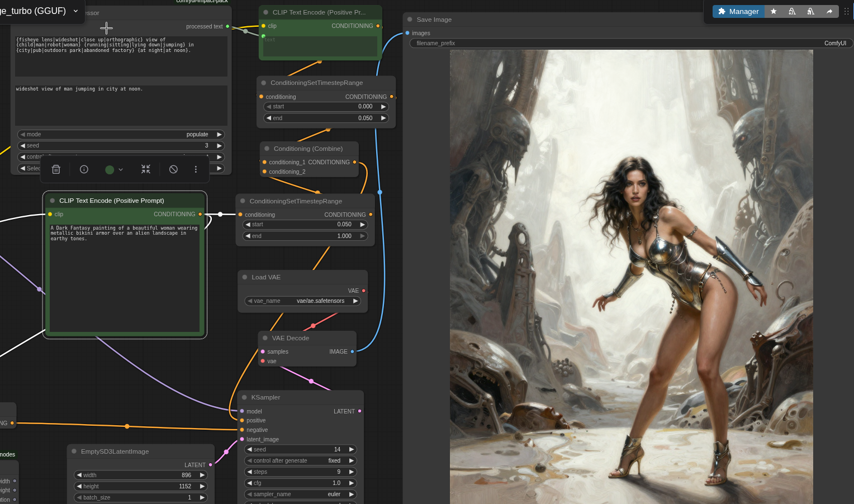The width and height of the screenshot is (854, 504).
Task: Toggle collapse dot on the KSampler node
Action: coord(244,397)
